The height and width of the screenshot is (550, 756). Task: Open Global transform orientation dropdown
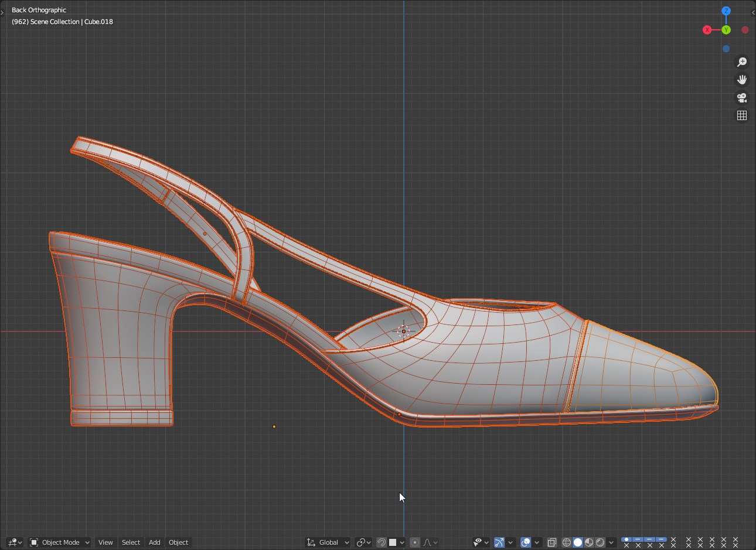(328, 542)
